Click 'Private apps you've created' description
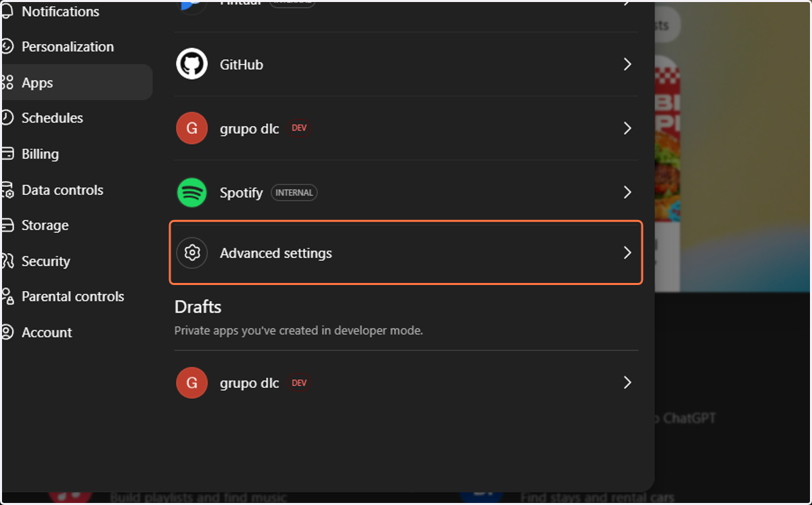 (298, 331)
